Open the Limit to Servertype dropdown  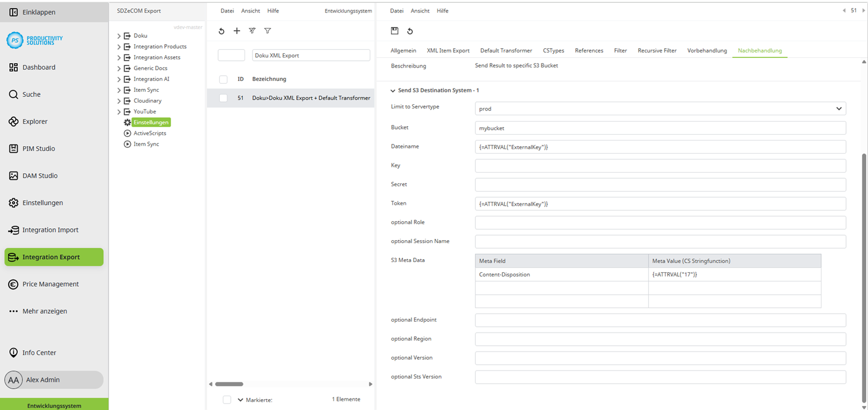(x=660, y=108)
